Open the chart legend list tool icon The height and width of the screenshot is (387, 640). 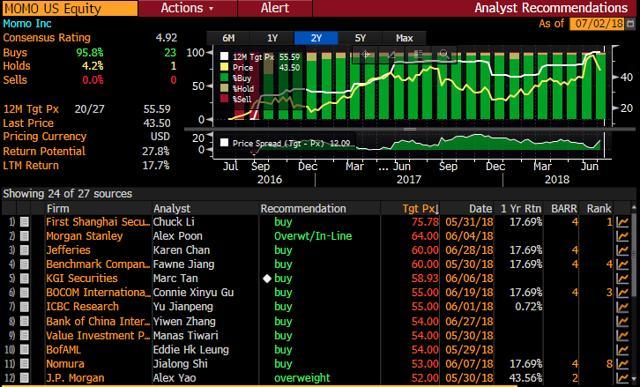tap(418, 54)
